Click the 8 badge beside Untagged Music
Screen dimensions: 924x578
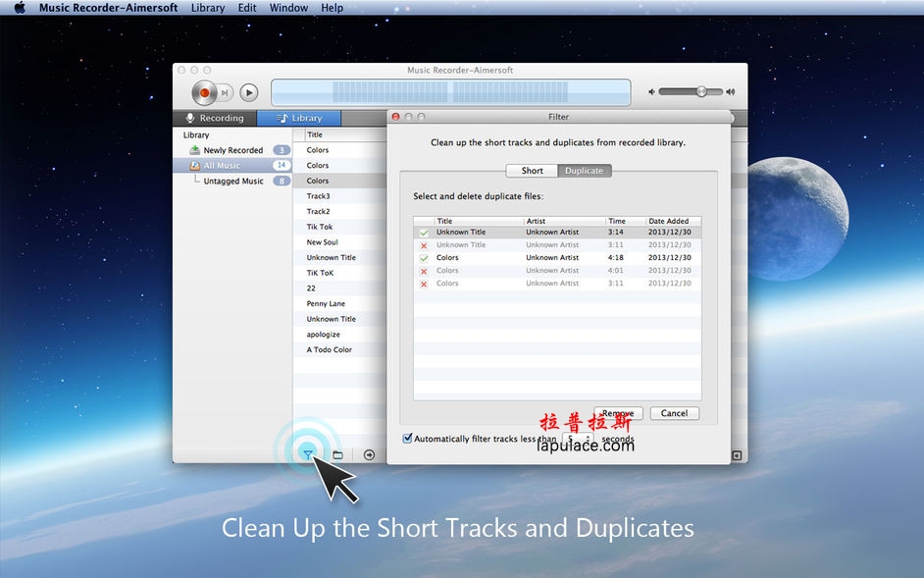tap(282, 182)
